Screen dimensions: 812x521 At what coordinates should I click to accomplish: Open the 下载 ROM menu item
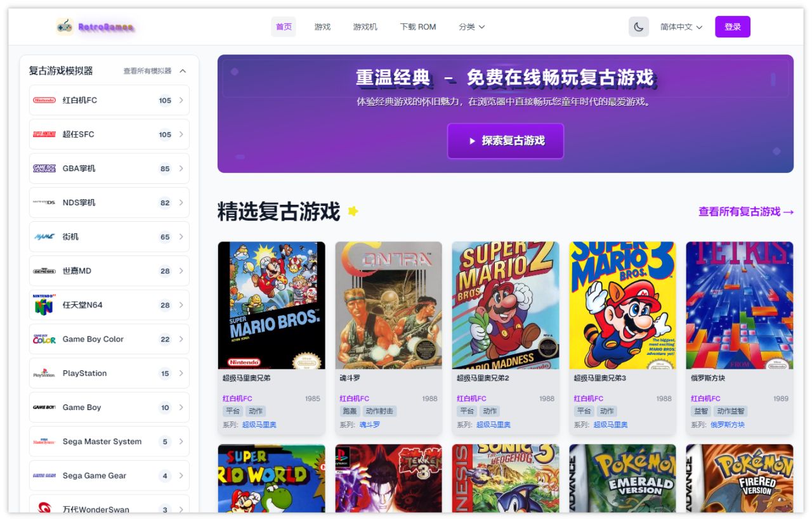(418, 27)
